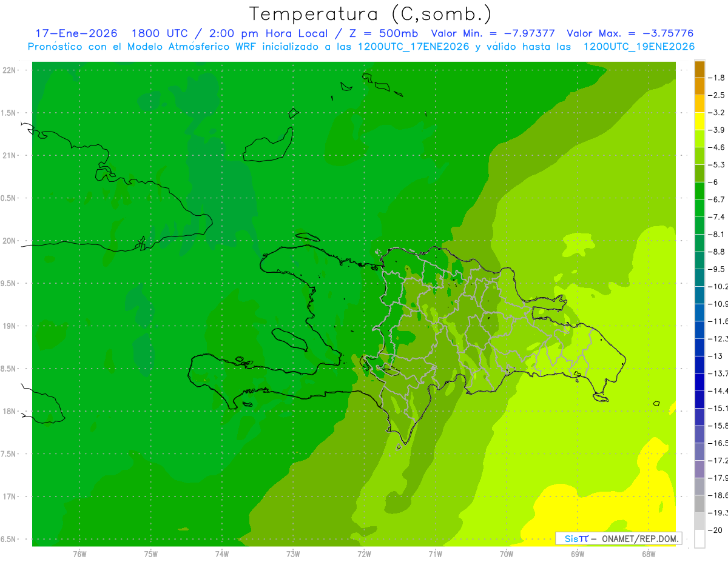
Task: Pick the dark blue swatch between -13.7 and -14.4
Action: pos(699,382)
